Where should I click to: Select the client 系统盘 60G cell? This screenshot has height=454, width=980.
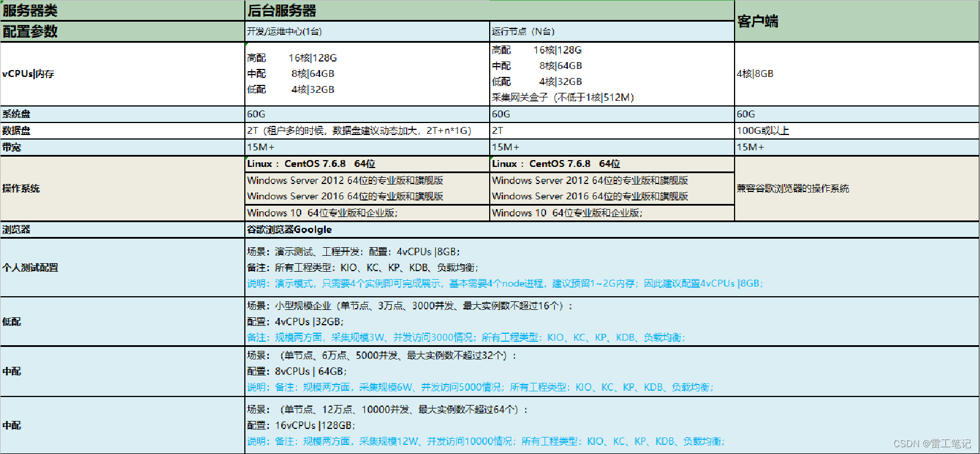pyautogui.click(x=857, y=114)
